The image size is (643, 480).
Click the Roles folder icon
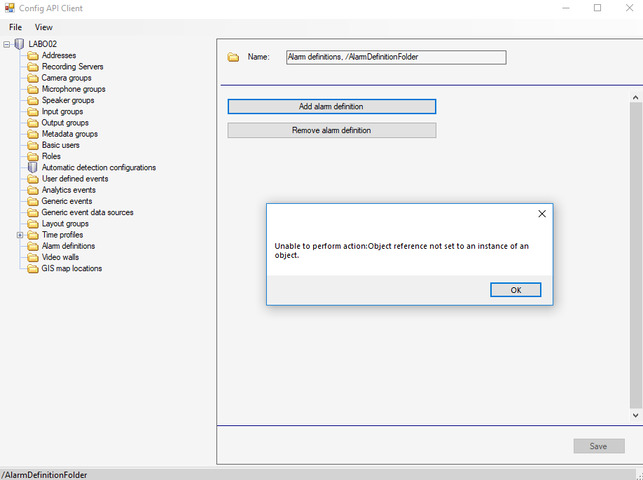tap(32, 157)
